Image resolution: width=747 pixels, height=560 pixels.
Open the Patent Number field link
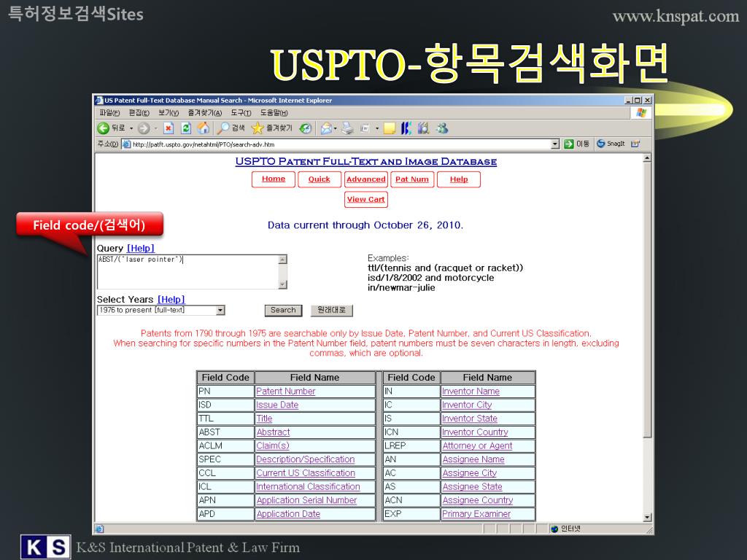pos(286,391)
